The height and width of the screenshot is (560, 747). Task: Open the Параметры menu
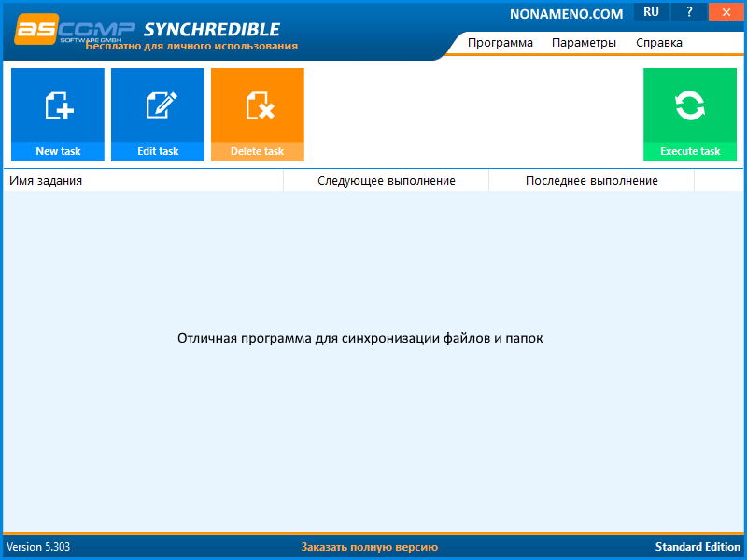tap(584, 43)
